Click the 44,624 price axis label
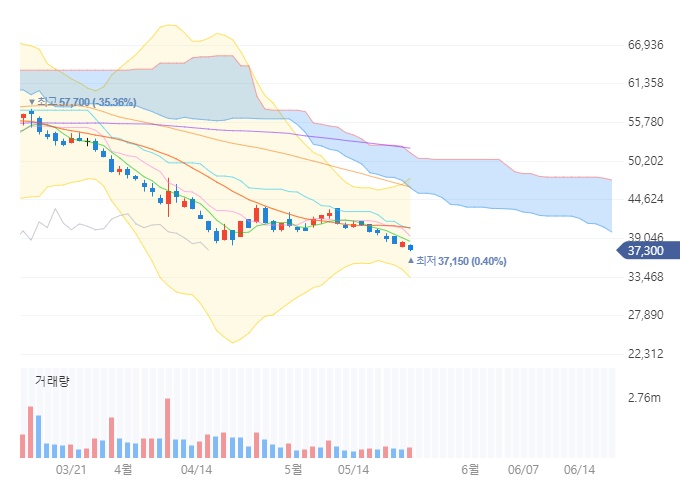Screen dimensions: 680x497 coord(645,199)
